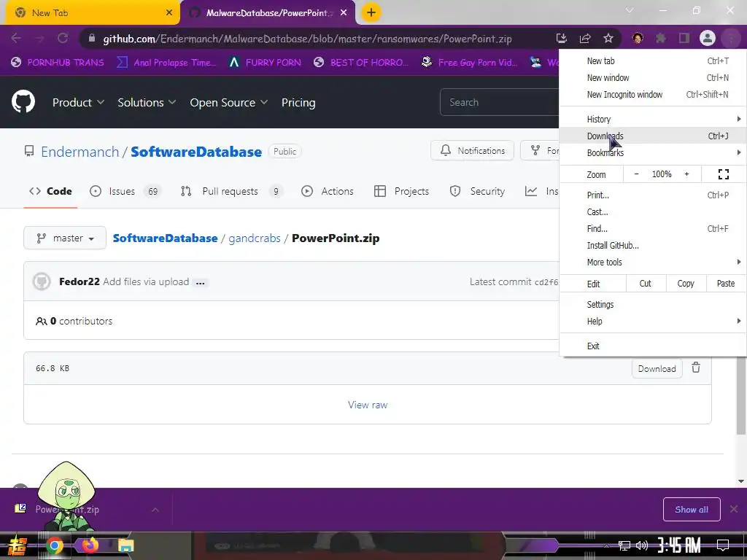The width and height of the screenshot is (747, 560).
Task: Open Settings from the Chrome menu
Action: pyautogui.click(x=653, y=304)
